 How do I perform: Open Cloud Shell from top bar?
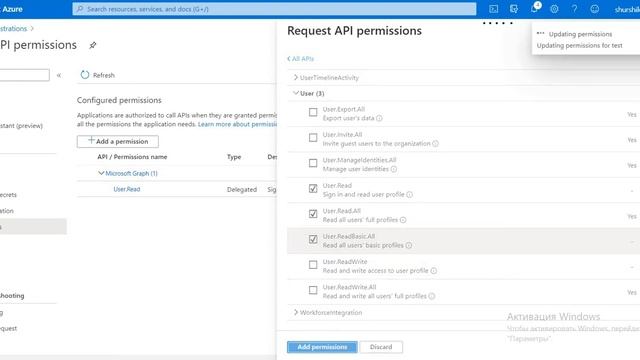point(493,9)
